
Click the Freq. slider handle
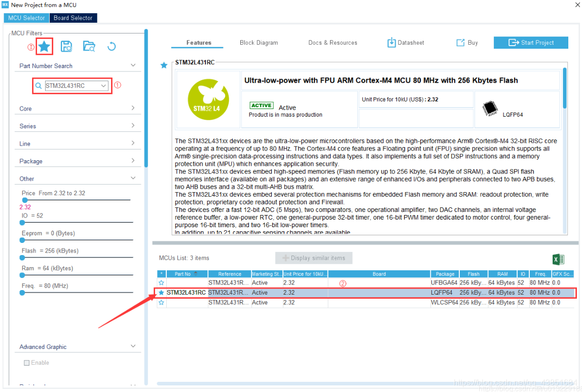click(x=22, y=293)
